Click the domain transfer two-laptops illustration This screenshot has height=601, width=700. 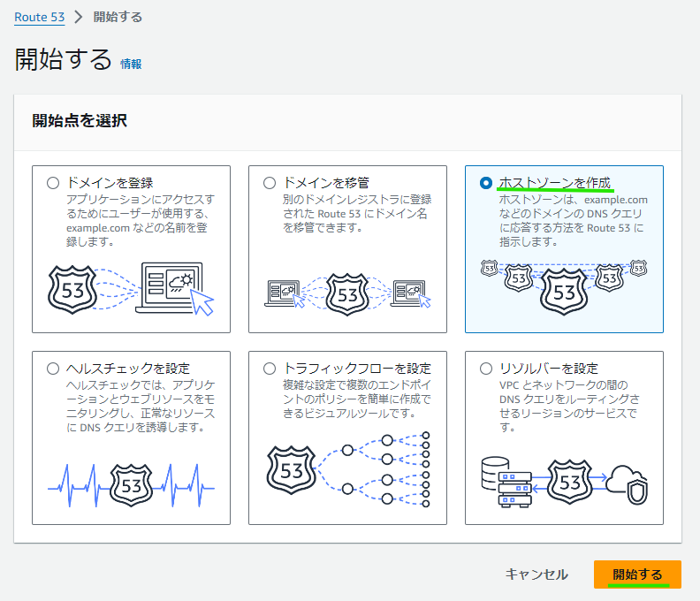[x=347, y=294]
